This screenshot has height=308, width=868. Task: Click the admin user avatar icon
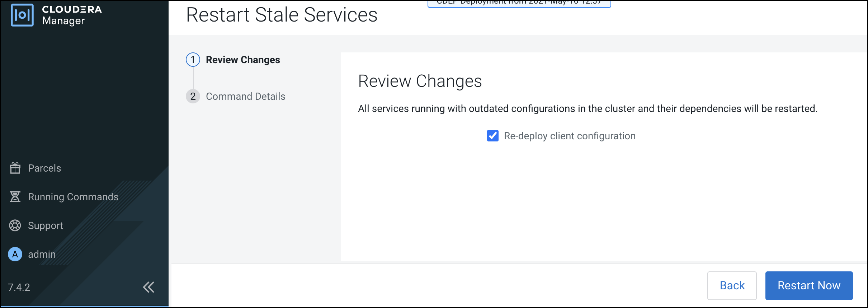[15, 254]
